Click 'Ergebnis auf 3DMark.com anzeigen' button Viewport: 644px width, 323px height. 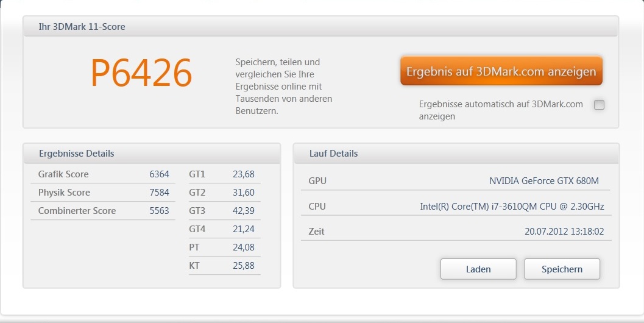click(x=501, y=71)
